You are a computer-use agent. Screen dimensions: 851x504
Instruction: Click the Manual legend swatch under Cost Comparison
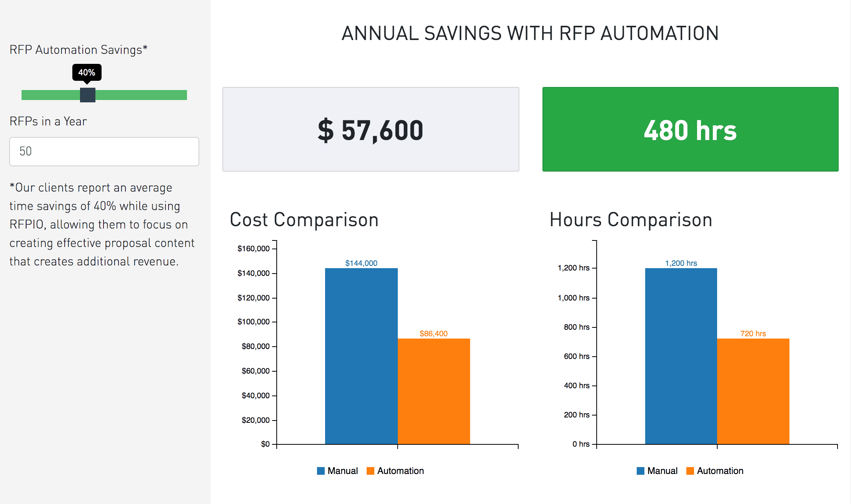tap(320, 471)
